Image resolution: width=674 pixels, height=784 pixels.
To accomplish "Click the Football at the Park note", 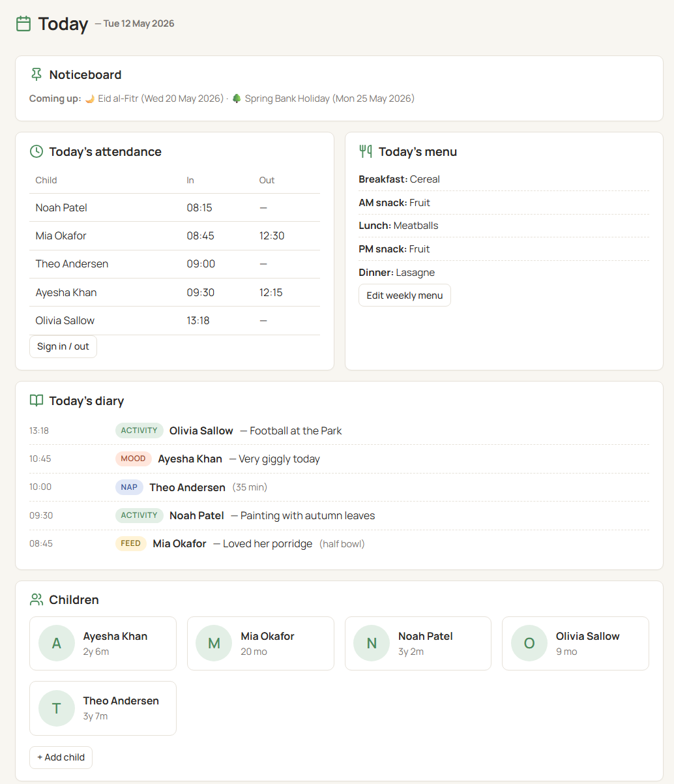I will point(291,430).
